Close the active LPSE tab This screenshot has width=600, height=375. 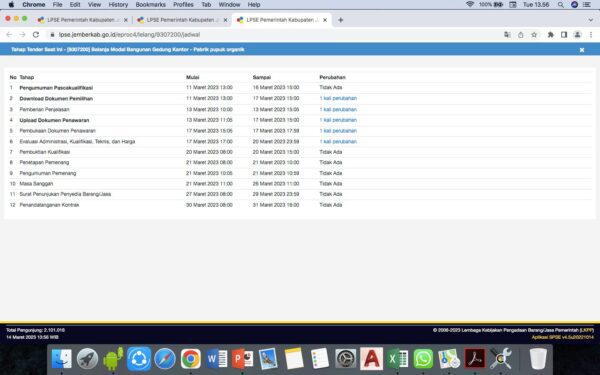click(325, 20)
